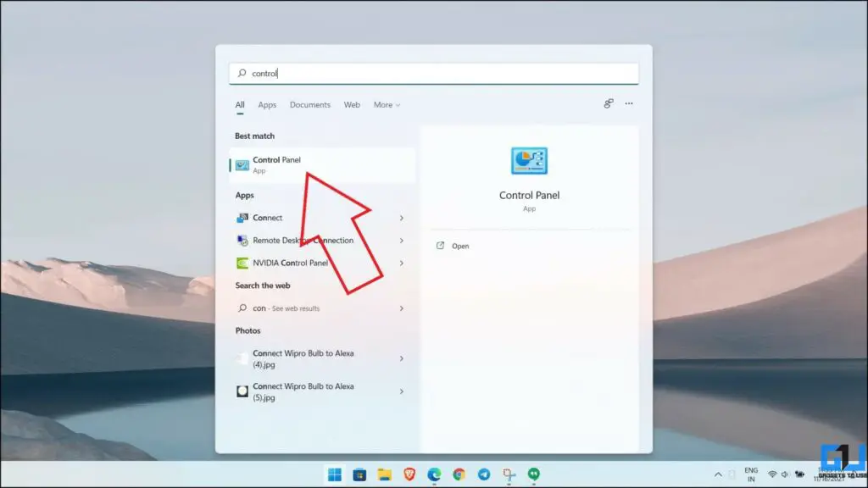This screenshot has width=868, height=488.
Task: Click the volume icon in system tray
Action: click(x=784, y=474)
